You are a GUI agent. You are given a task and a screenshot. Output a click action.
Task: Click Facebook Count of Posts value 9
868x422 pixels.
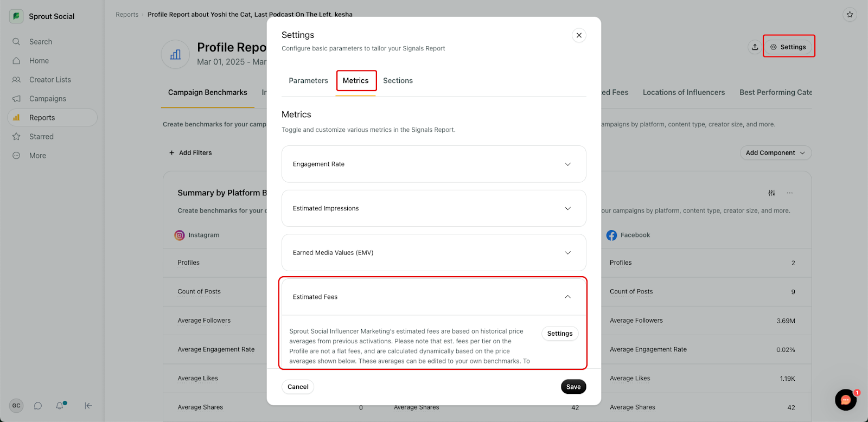pos(793,292)
